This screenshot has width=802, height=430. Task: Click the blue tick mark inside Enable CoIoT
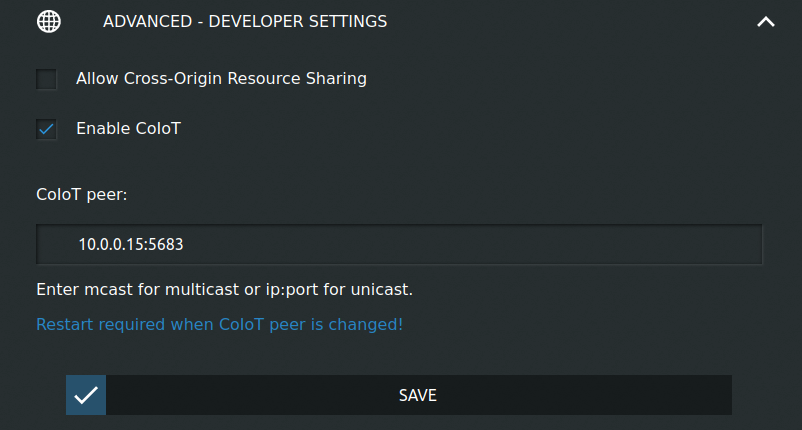point(46,129)
